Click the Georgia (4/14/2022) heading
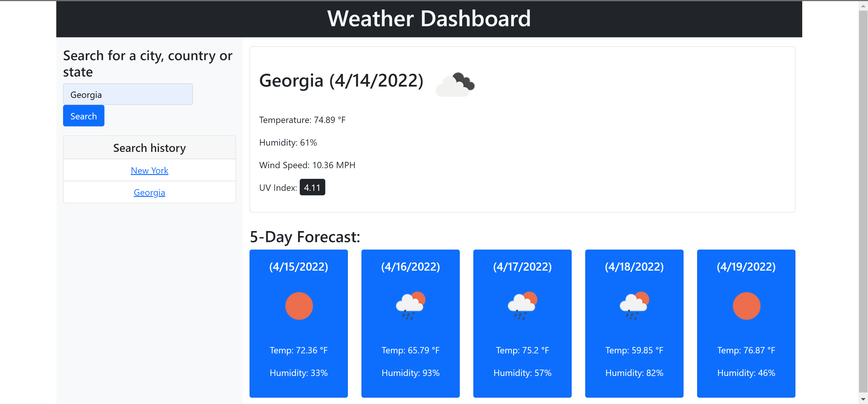This screenshot has height=404, width=868. [342, 80]
